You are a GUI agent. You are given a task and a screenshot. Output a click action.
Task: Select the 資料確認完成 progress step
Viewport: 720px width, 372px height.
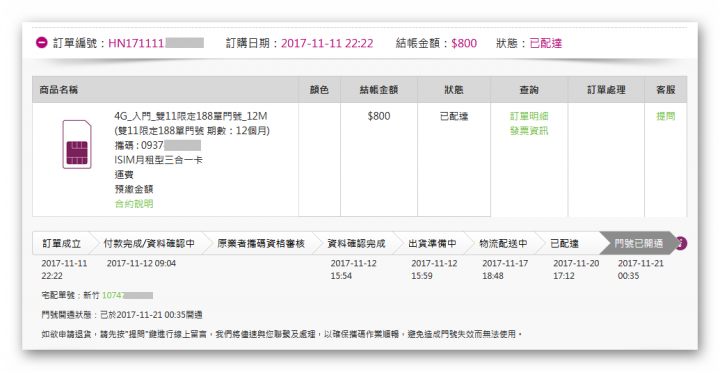click(356, 243)
